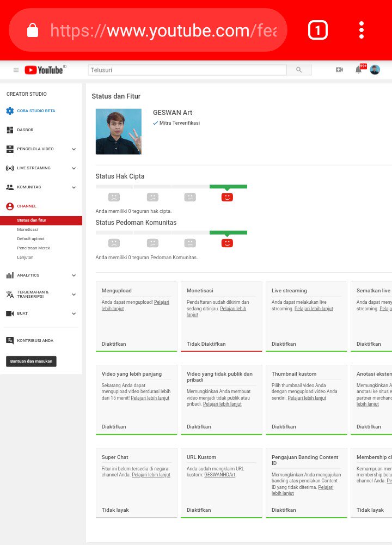This screenshot has width=392, height=545.
Task: Click Diaktifkan status in URL Kustom card
Action: click(x=199, y=510)
